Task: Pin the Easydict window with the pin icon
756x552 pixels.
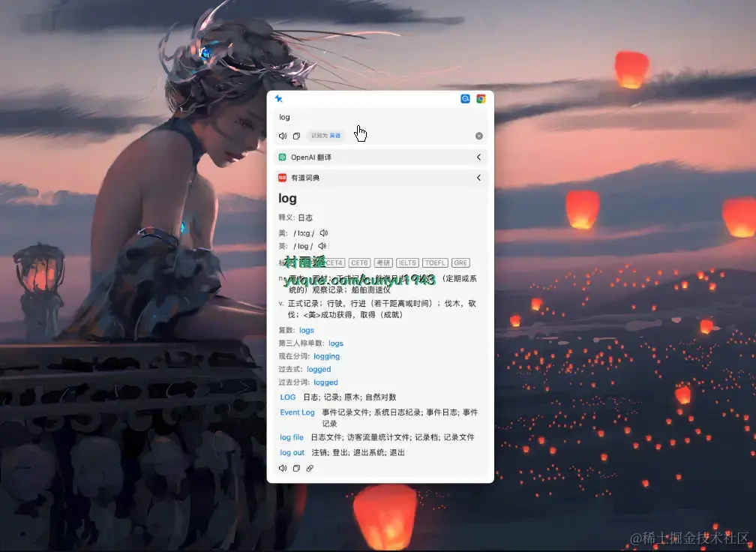Action: [x=279, y=99]
